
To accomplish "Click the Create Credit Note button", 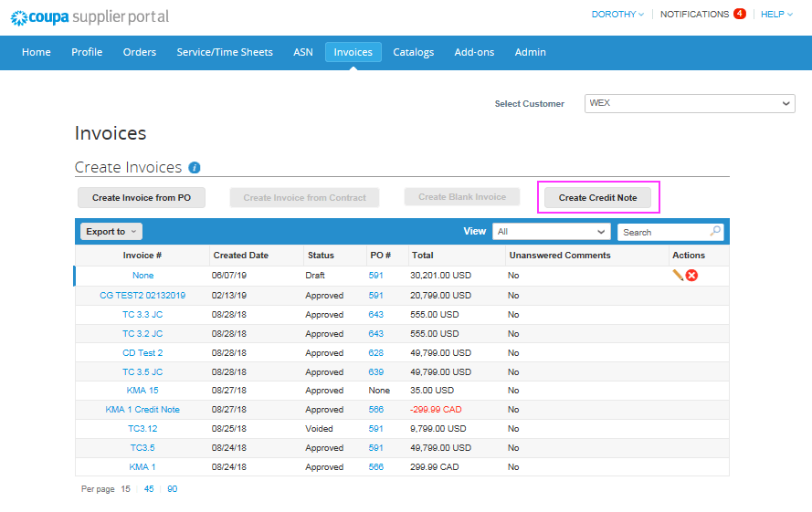I will tap(597, 198).
